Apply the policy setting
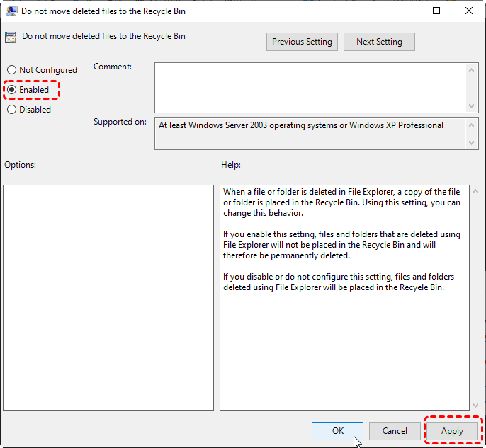Viewport: 486px width, 448px height. 452,430
